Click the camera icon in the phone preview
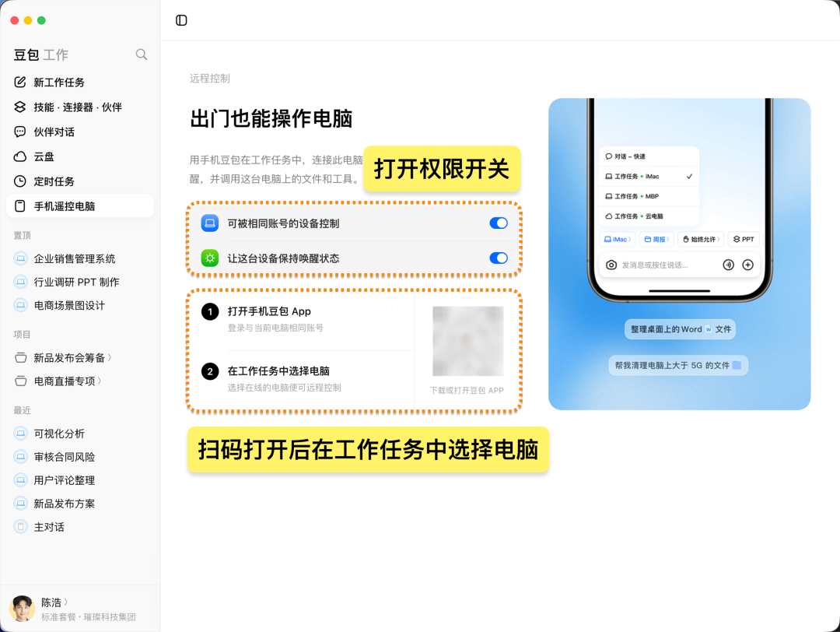This screenshot has height=632, width=840. tap(611, 265)
